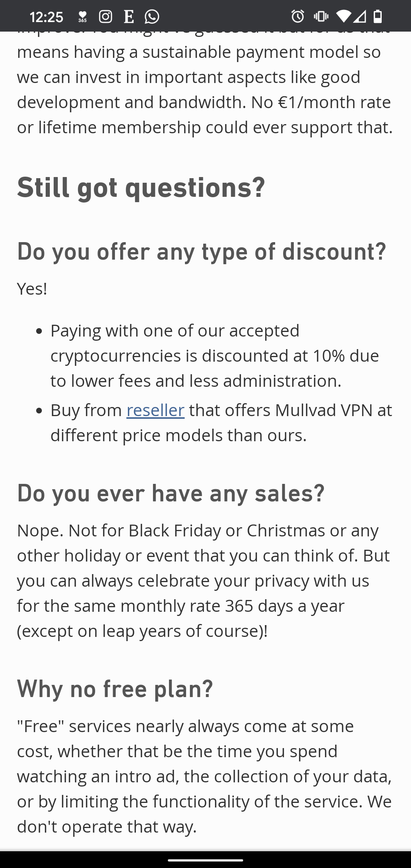The height and width of the screenshot is (868, 411).
Task: Tap the 'Do you ever have any sales?' heading
Action: pos(171,493)
